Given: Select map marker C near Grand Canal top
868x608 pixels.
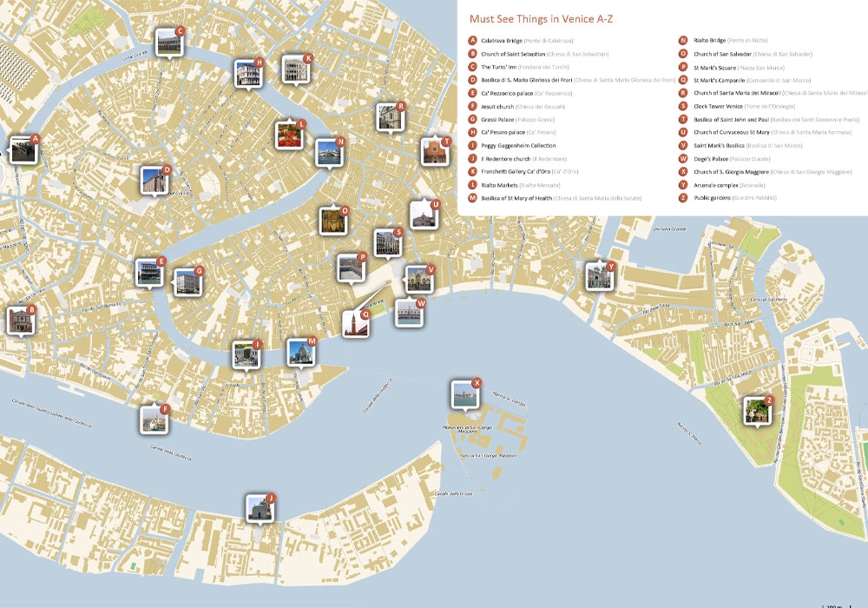Looking at the screenshot, I should pos(169,43).
